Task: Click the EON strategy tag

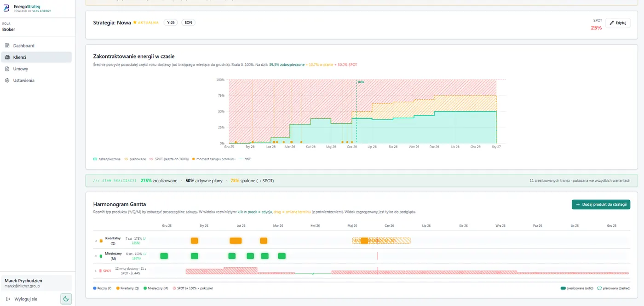Action: tap(188, 23)
